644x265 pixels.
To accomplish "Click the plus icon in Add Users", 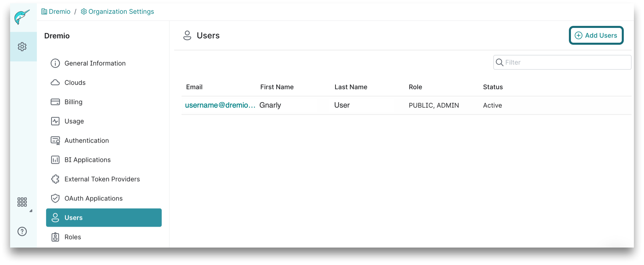I will pyautogui.click(x=578, y=35).
